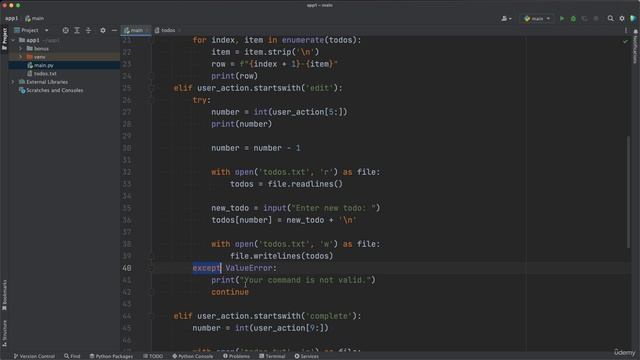The image size is (640, 360).
Task: Open Find tool window
Action: pos(72,356)
